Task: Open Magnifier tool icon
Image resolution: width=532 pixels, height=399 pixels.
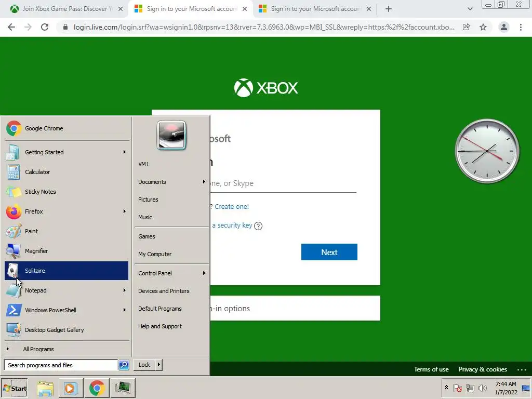Action: pos(13,251)
